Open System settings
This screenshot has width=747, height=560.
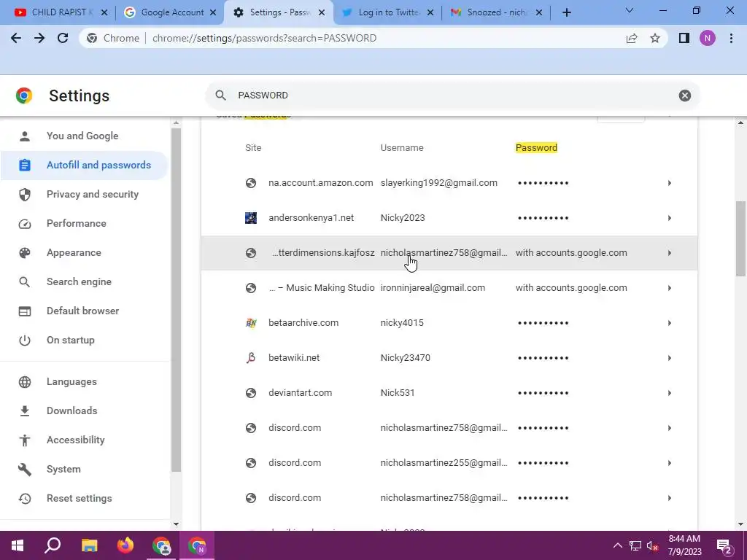pyautogui.click(x=84, y=469)
